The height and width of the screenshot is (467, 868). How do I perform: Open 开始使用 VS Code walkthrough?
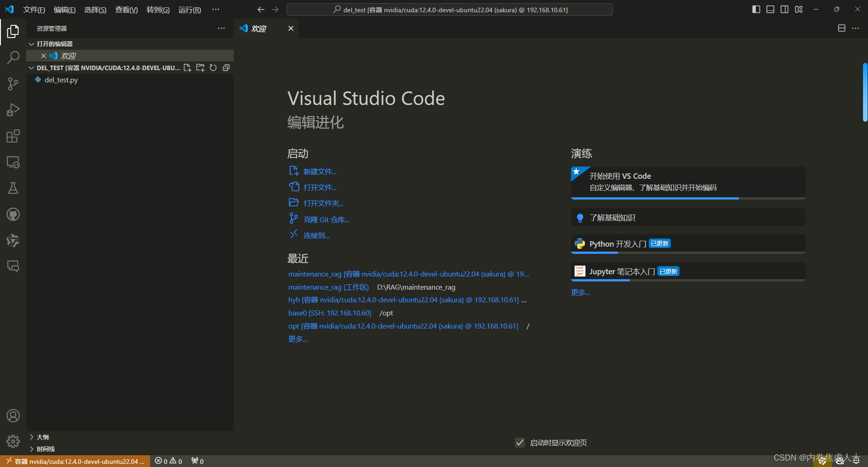tap(688, 183)
